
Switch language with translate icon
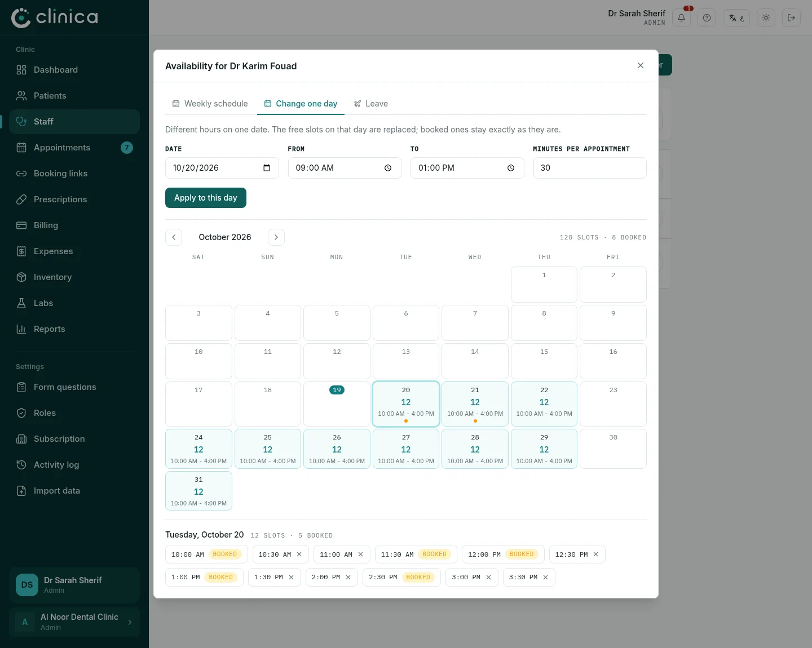click(x=736, y=18)
